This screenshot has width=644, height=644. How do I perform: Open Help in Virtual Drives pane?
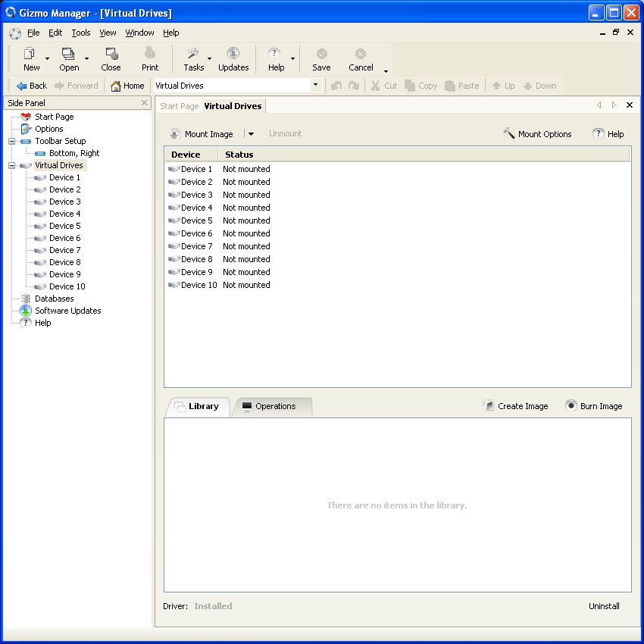pyautogui.click(x=608, y=134)
